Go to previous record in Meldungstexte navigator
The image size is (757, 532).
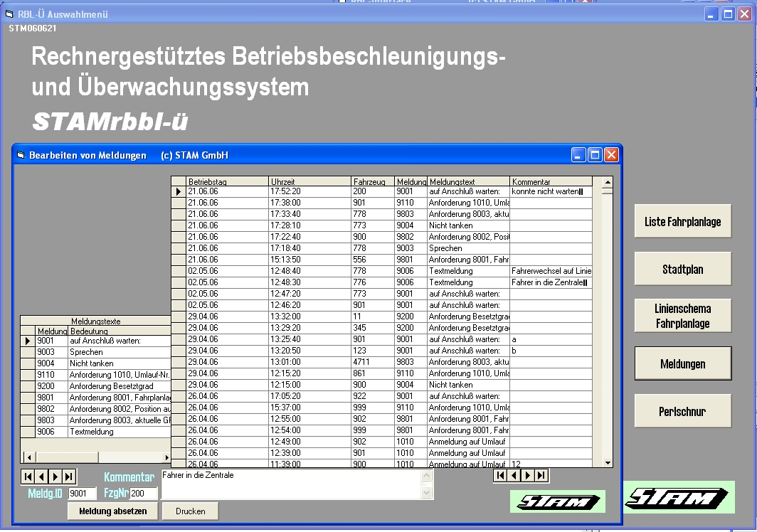tap(41, 477)
